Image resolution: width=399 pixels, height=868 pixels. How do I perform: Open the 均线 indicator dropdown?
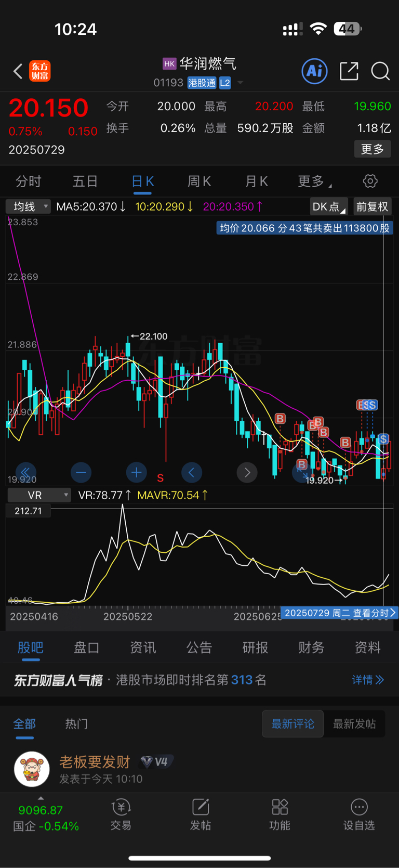tap(29, 206)
